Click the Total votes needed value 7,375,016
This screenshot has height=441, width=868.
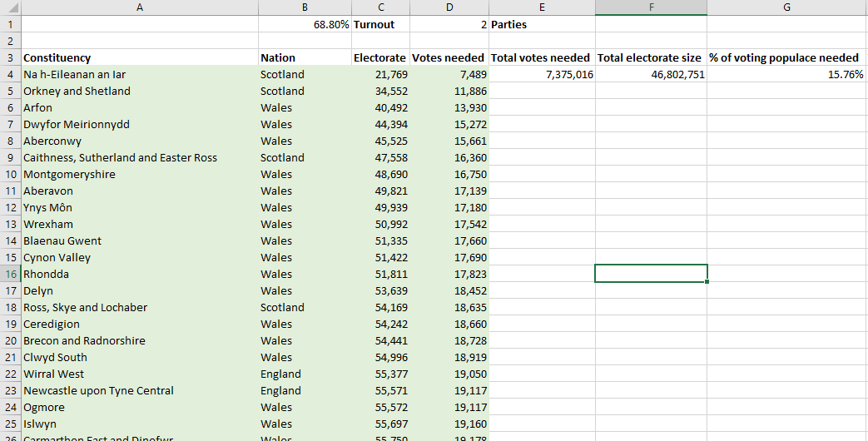(x=542, y=74)
